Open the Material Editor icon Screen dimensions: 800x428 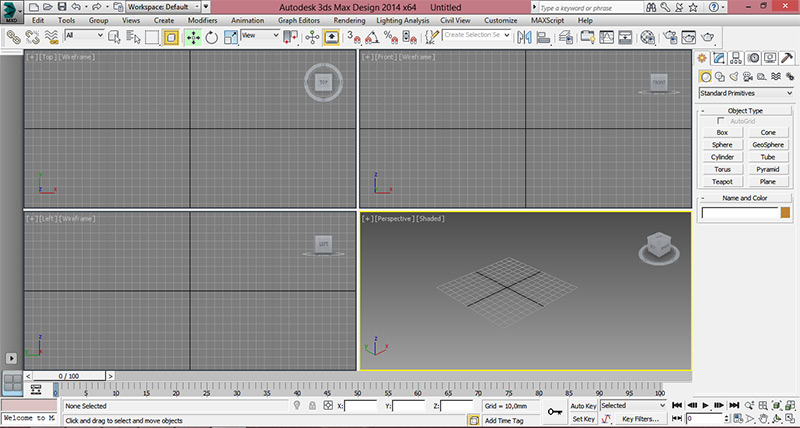(647, 37)
